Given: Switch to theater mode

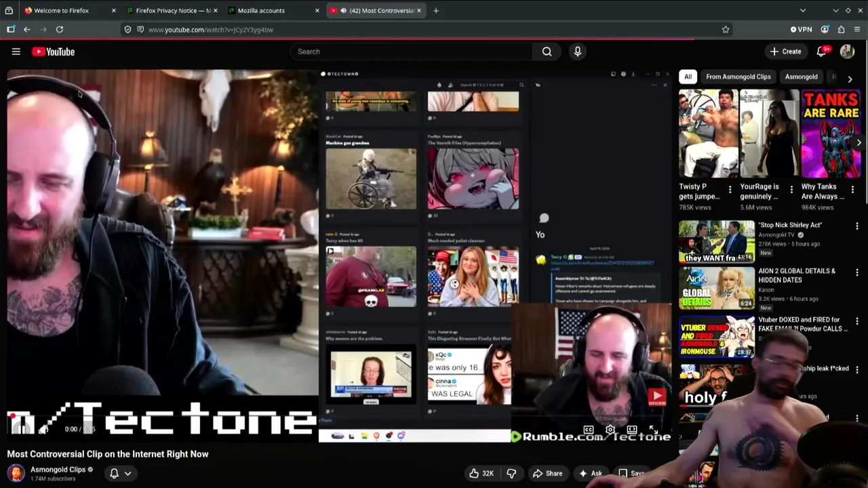Looking at the screenshot, I should [632, 430].
